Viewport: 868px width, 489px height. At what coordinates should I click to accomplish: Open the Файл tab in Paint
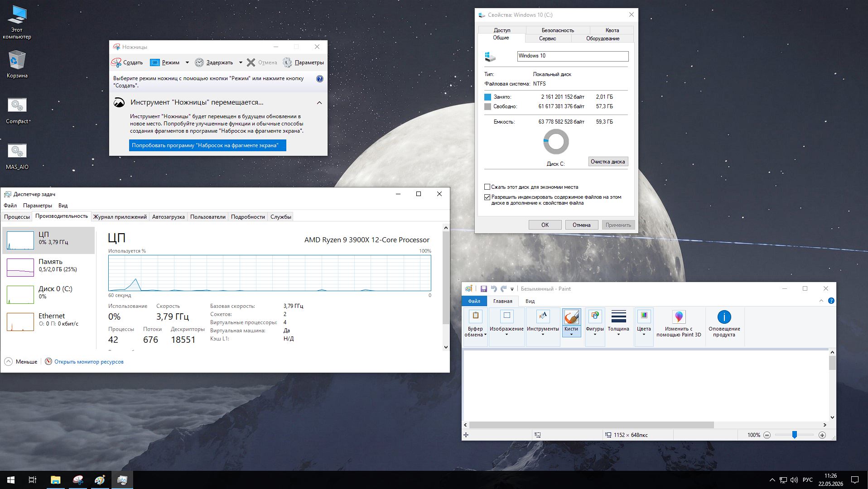click(x=474, y=301)
